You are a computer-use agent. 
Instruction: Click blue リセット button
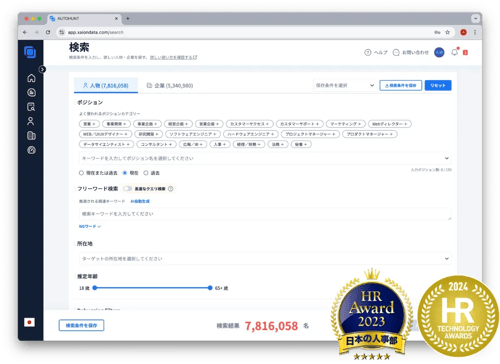(x=438, y=85)
